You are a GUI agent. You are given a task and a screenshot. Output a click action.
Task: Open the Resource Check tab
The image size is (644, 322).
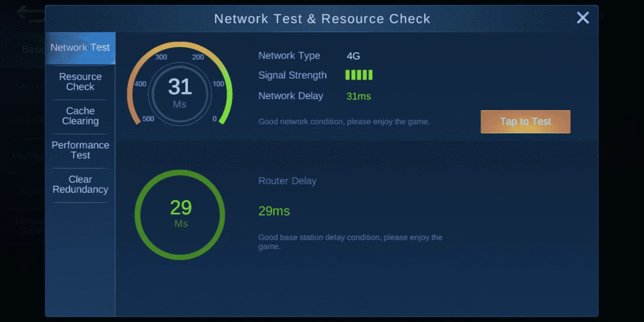tap(80, 82)
